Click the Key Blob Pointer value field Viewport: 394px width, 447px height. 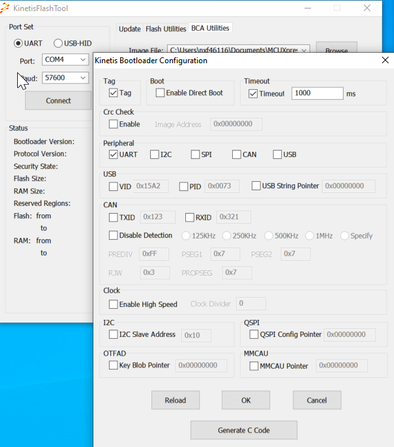(201, 366)
